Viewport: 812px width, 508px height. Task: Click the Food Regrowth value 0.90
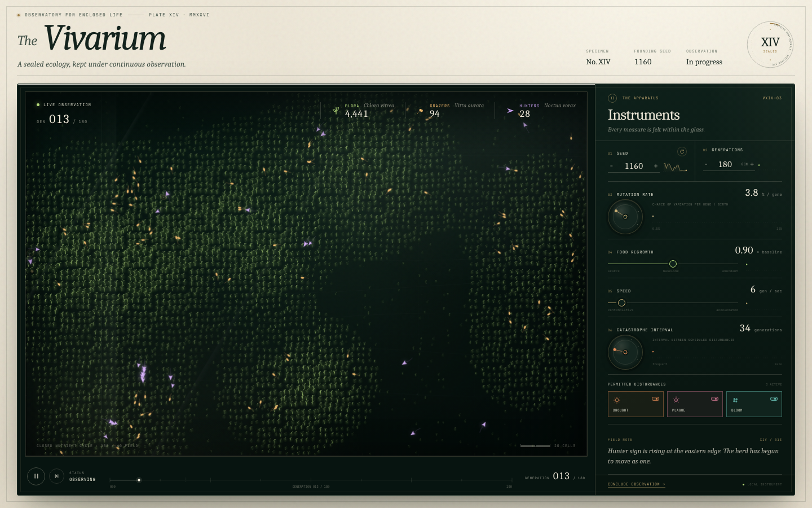tap(744, 250)
